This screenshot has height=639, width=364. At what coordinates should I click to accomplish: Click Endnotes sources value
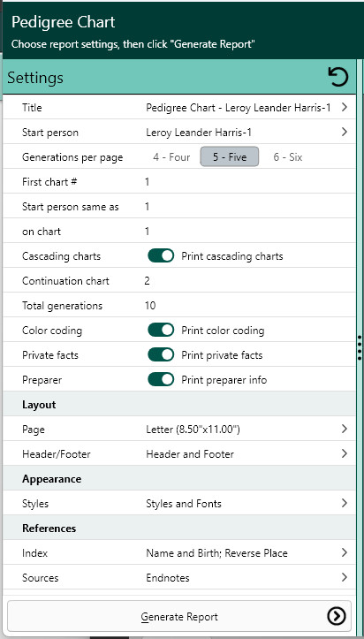point(168,578)
